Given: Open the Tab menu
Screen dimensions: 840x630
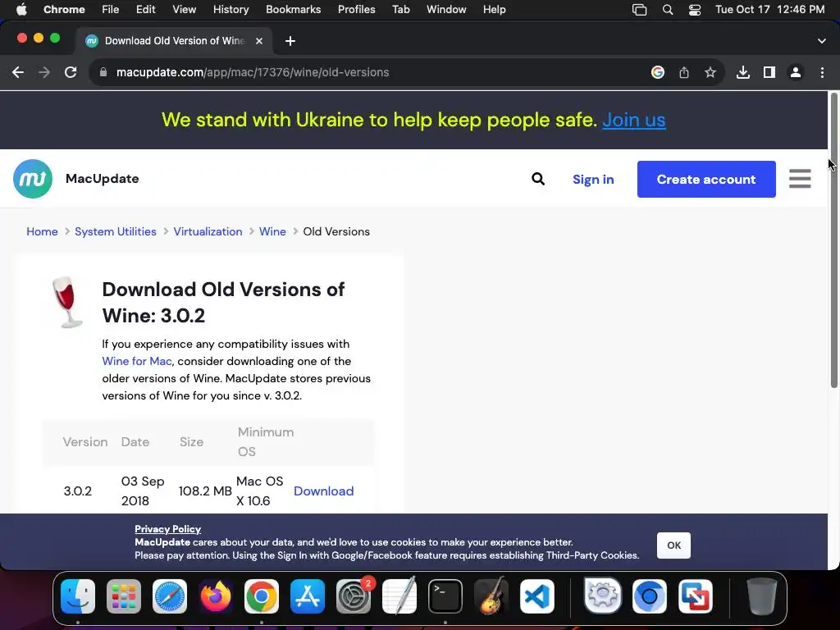Looking at the screenshot, I should [400, 9].
